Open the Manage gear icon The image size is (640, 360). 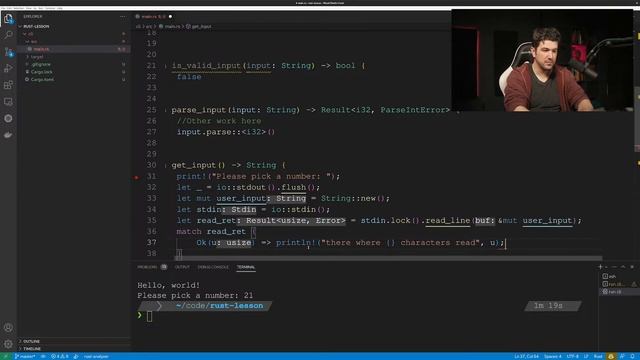pyautogui.click(x=8, y=344)
